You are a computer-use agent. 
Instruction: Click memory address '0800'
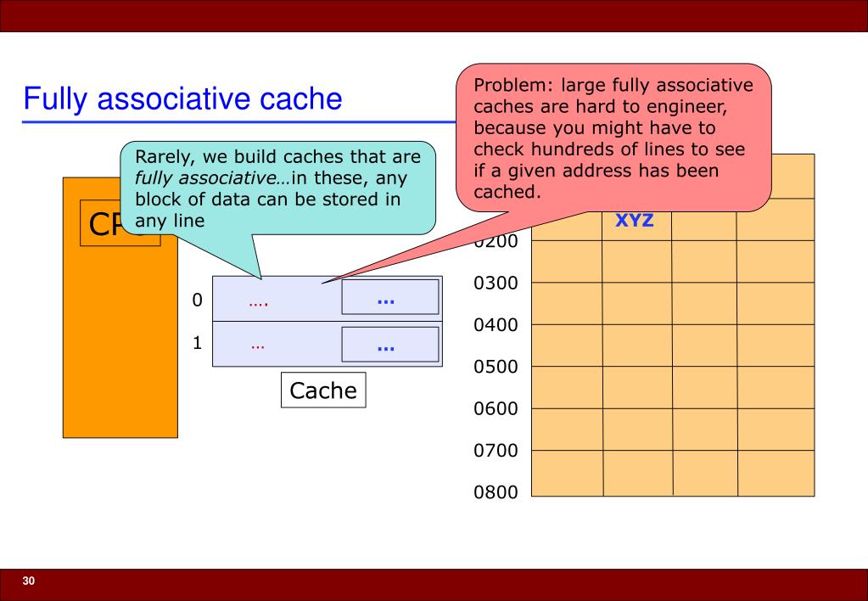point(496,491)
